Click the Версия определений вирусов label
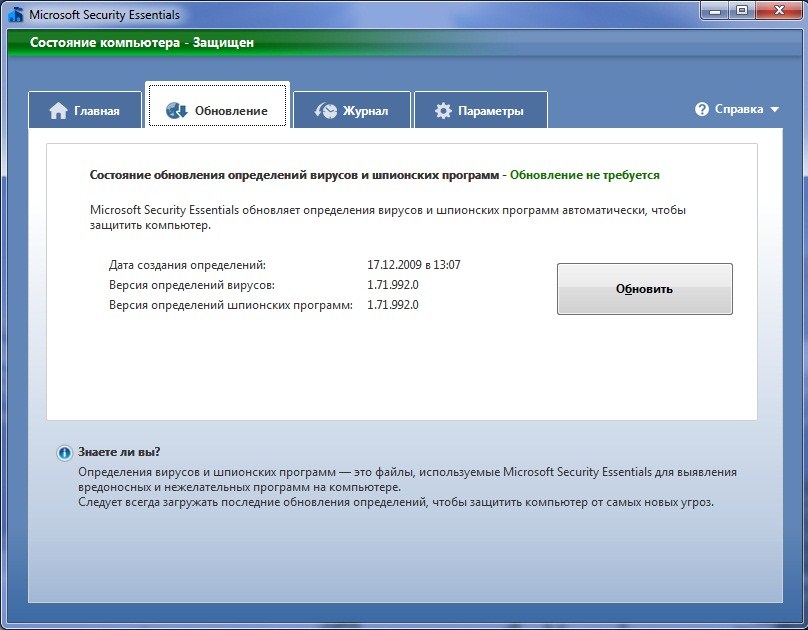The height and width of the screenshot is (630, 808). coord(192,285)
